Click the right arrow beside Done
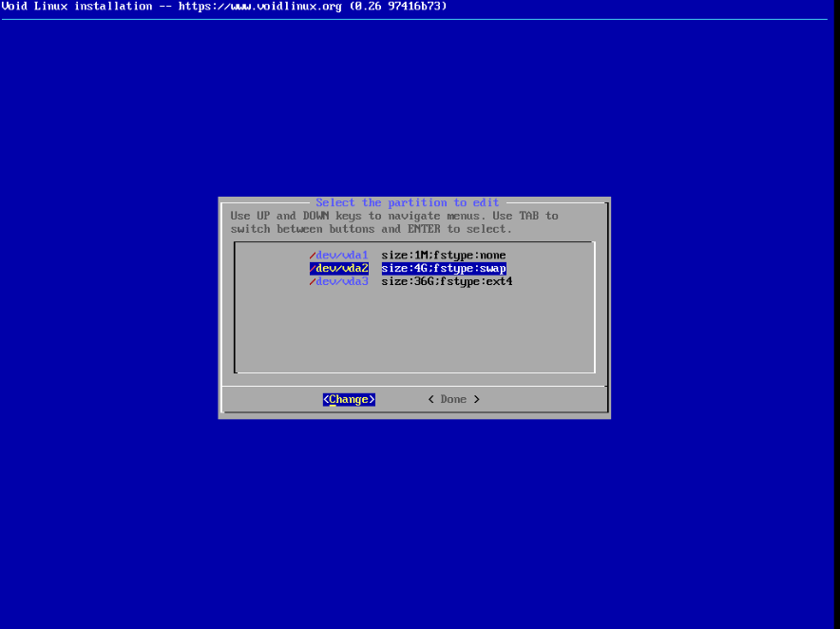The image size is (840, 629). point(476,399)
